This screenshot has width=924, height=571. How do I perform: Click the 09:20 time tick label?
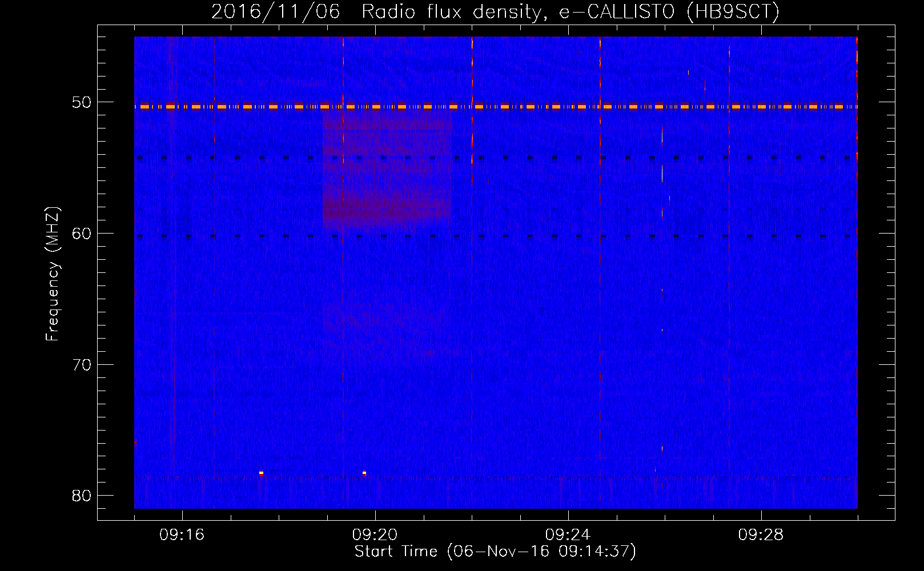(x=375, y=535)
